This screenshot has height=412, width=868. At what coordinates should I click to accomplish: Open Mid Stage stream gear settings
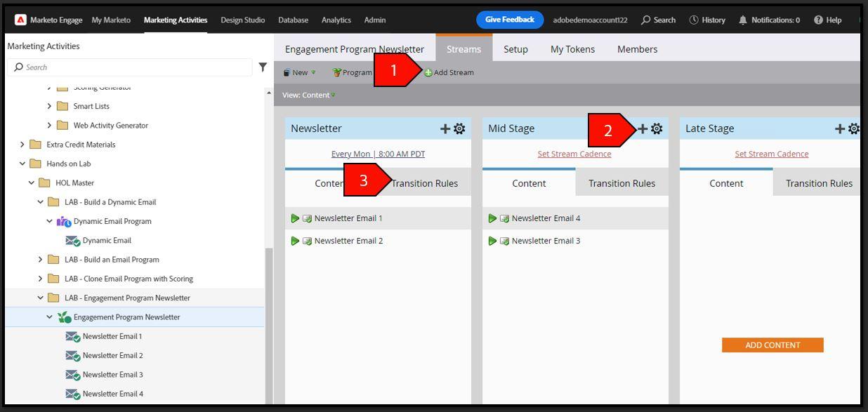coord(657,128)
